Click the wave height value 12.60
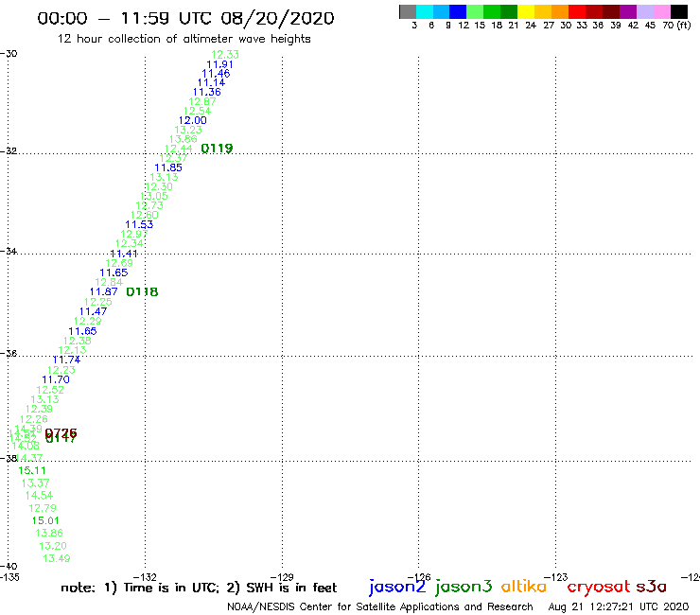Screen dimensions: 700x615 point(144,215)
